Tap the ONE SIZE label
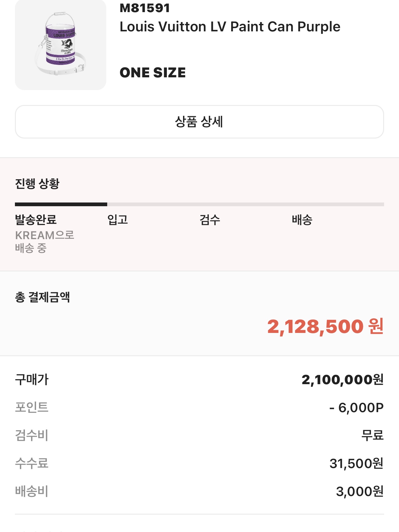The image size is (399, 532). pyautogui.click(x=153, y=73)
